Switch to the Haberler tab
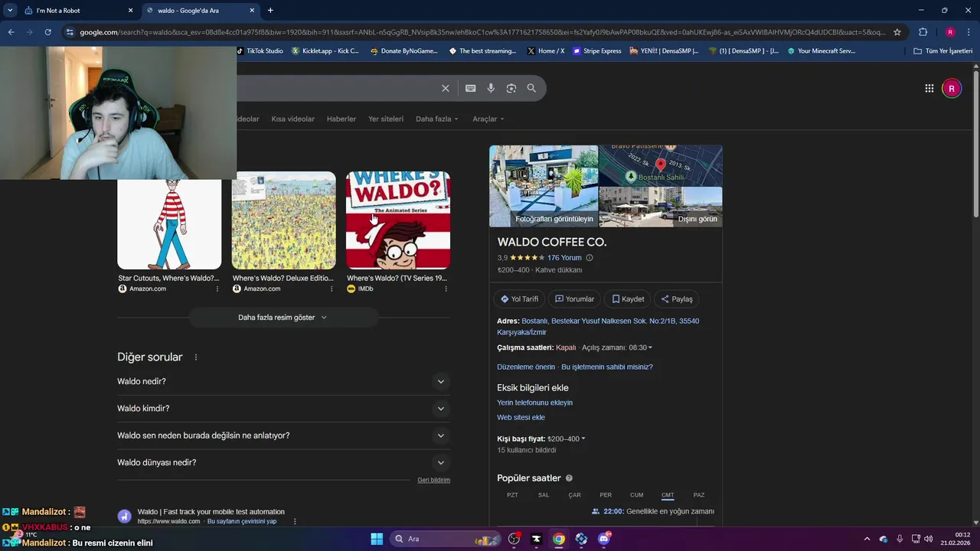Screen dimensions: 980x551 [x=341, y=119]
